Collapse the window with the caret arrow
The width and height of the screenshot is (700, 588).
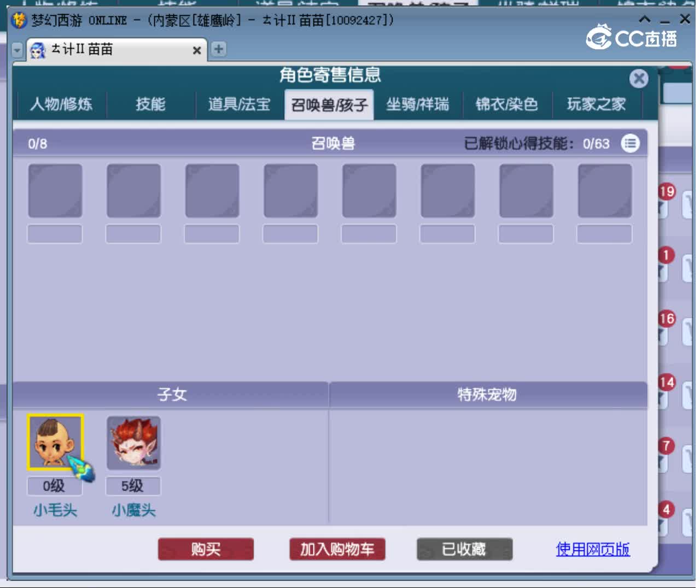(645, 19)
